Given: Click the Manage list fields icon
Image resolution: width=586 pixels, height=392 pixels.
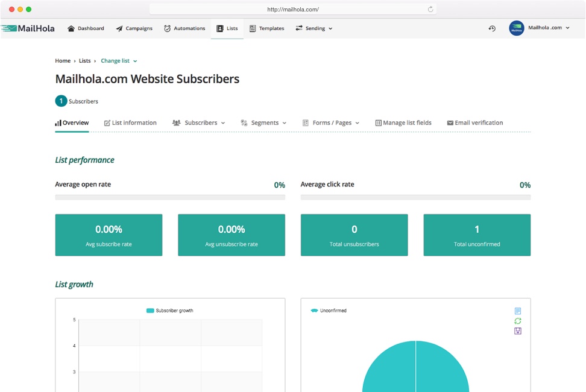Looking at the screenshot, I should (378, 123).
